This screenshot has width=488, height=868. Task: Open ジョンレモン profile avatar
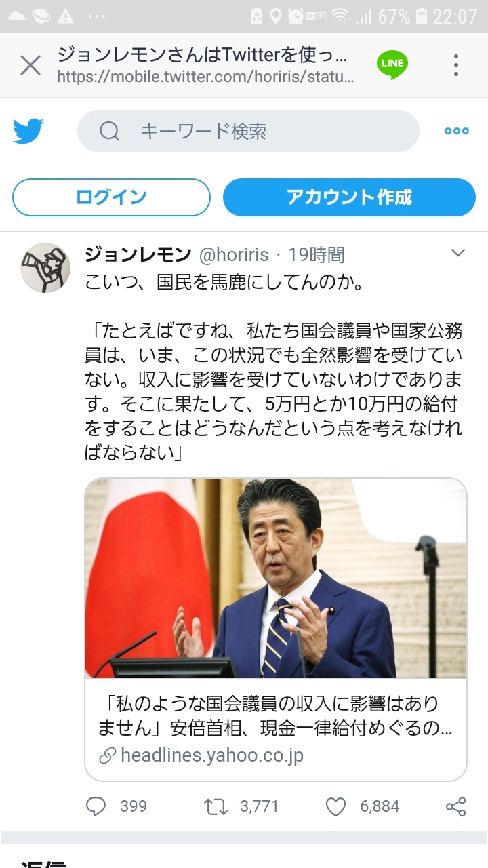point(45,268)
